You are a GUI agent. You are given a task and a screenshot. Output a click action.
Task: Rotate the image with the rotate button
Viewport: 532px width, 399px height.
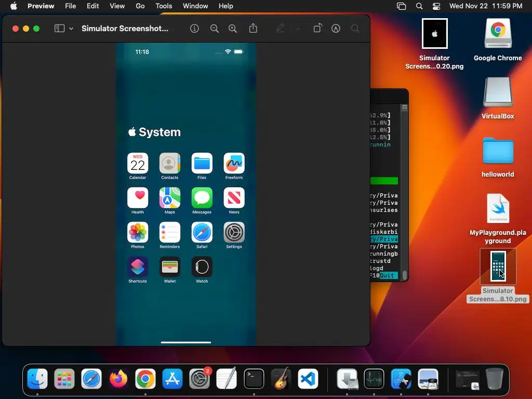click(317, 28)
